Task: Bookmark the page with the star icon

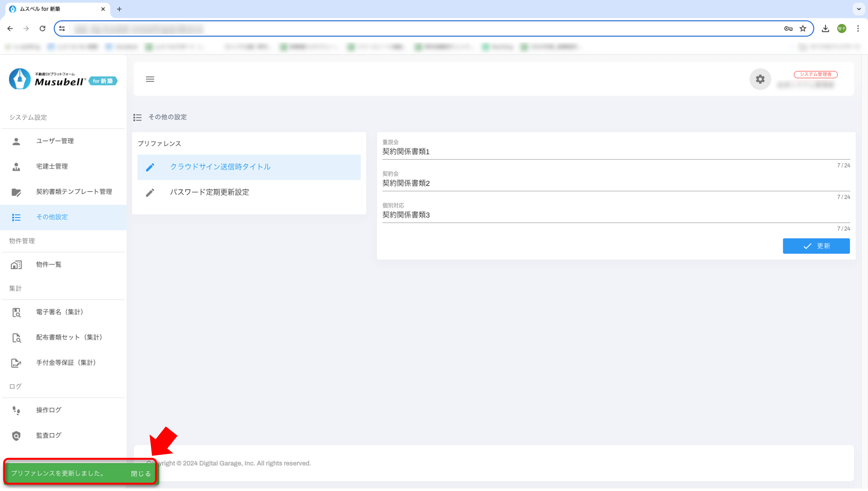Action: [803, 29]
